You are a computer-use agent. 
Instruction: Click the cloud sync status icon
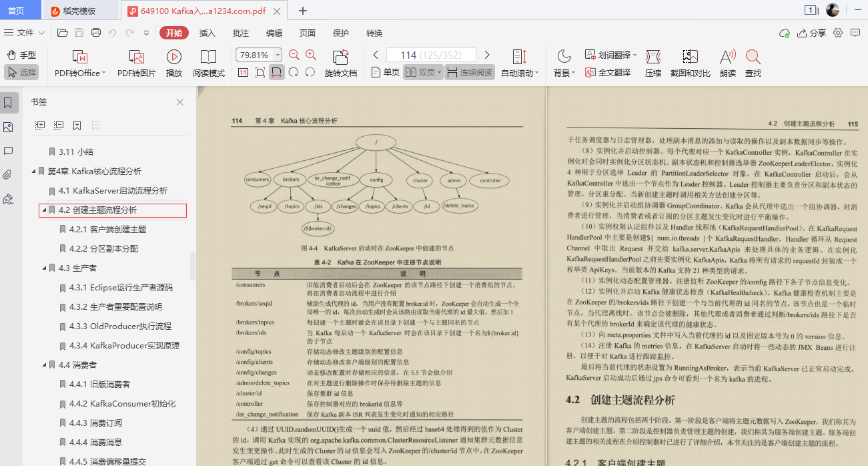click(785, 33)
